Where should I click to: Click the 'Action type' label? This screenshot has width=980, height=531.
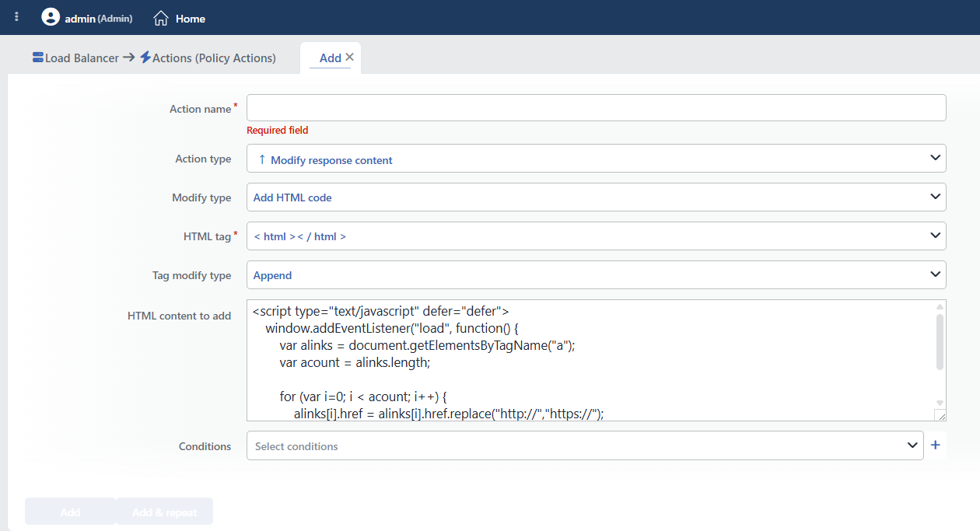[x=203, y=159]
